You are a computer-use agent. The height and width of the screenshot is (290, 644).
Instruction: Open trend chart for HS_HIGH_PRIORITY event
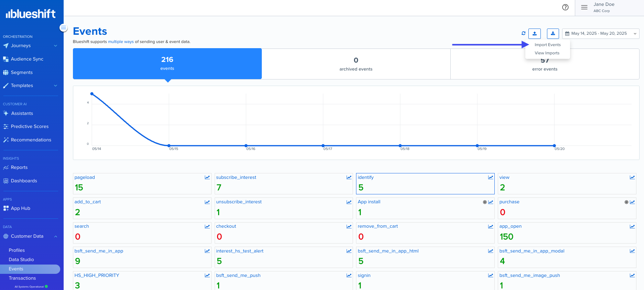pos(207,276)
